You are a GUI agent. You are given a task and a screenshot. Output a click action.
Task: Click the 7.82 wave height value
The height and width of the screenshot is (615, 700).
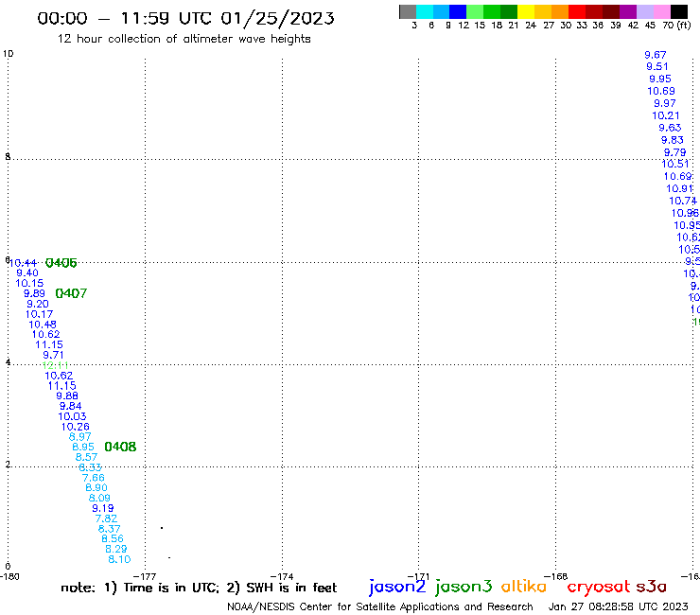tap(106, 518)
